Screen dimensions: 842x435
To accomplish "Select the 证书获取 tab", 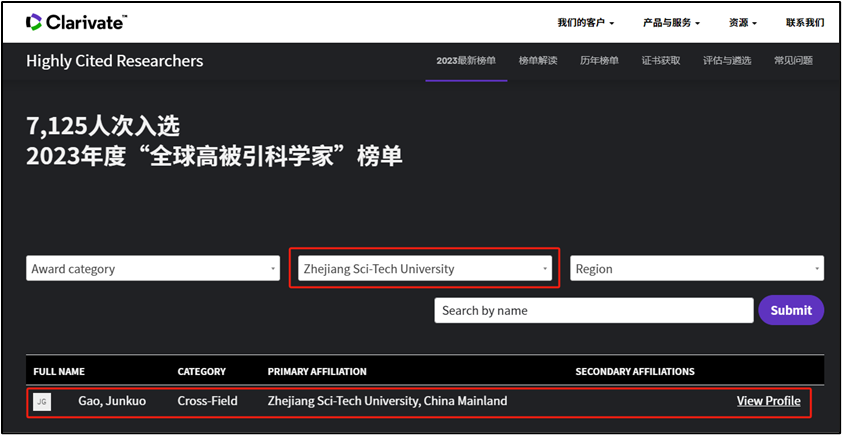I will click(x=661, y=61).
